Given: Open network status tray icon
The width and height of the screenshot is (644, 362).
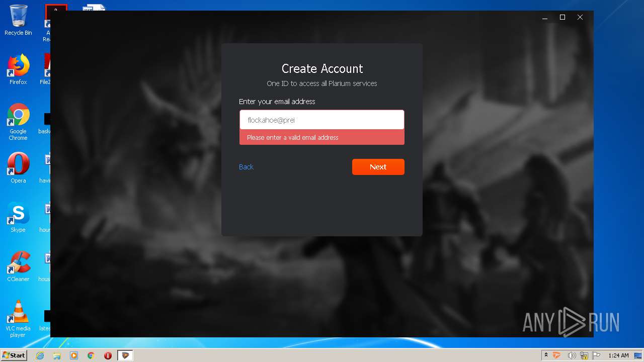Looking at the screenshot, I should click(584, 355).
